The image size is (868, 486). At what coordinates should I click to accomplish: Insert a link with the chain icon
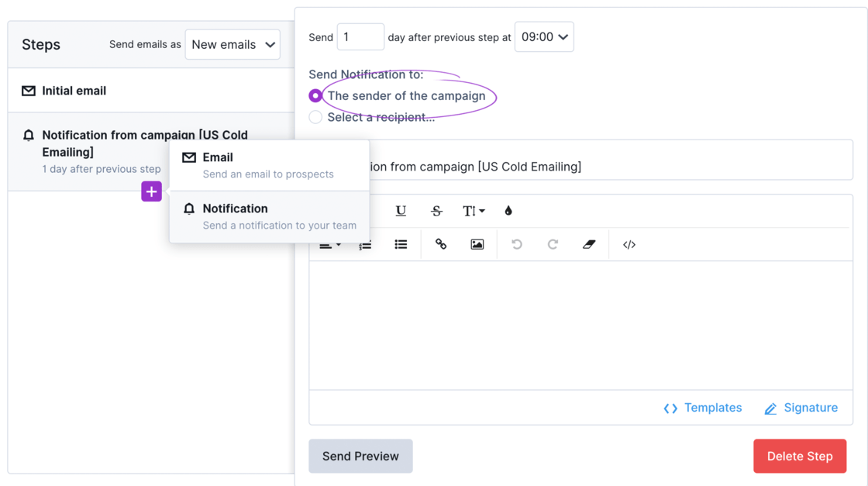click(441, 244)
